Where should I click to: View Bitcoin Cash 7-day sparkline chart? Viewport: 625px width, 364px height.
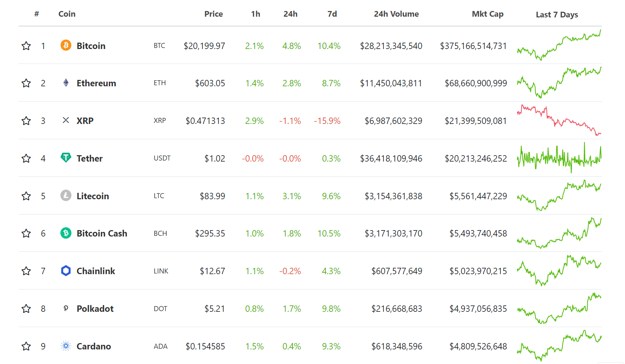559,233
